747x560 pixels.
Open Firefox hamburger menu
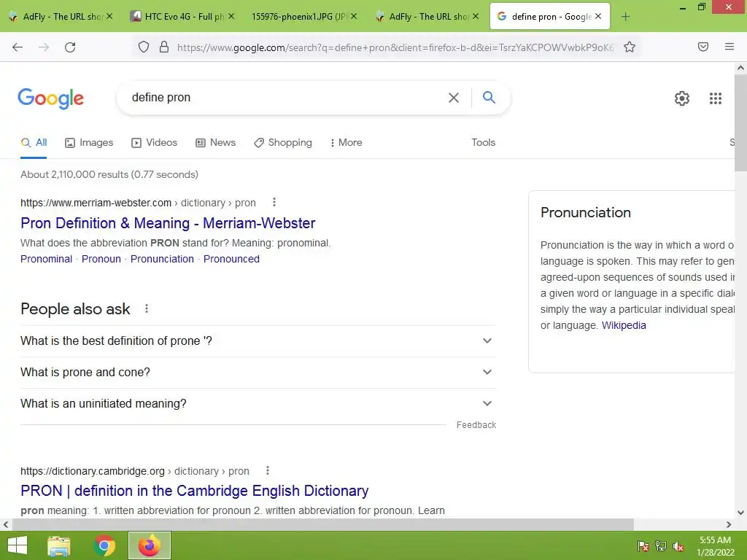click(x=729, y=47)
